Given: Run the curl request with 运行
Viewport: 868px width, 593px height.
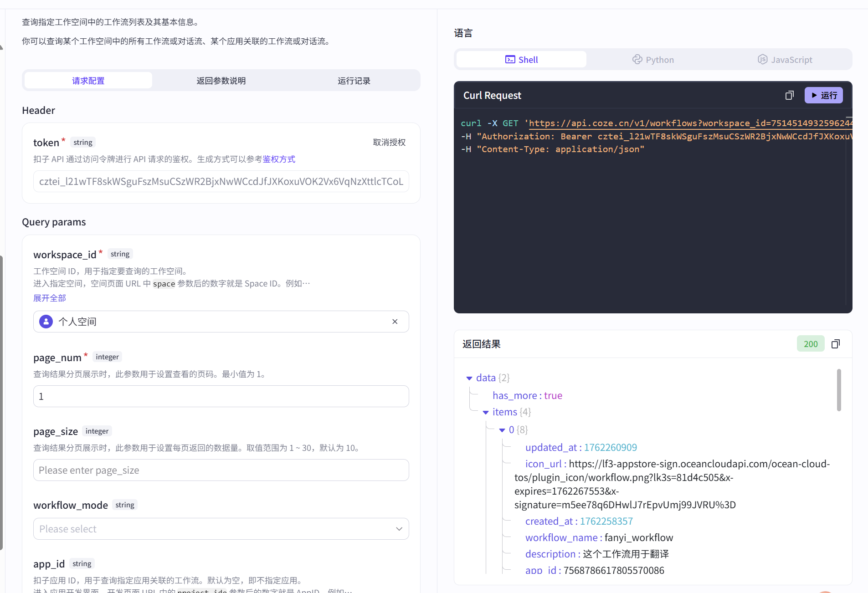Looking at the screenshot, I should click(824, 95).
